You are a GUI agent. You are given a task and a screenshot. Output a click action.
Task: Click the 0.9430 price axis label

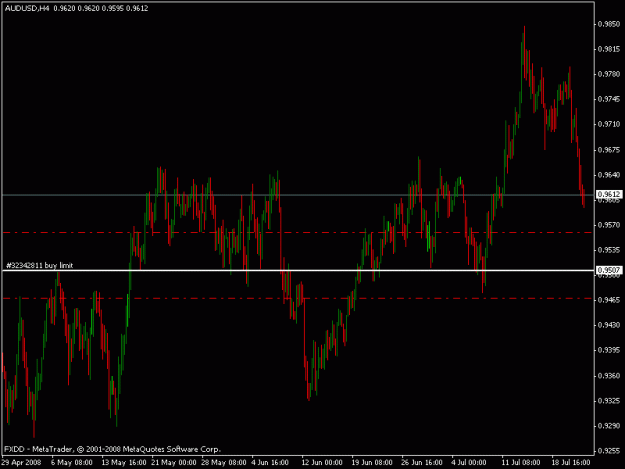pyautogui.click(x=609, y=325)
